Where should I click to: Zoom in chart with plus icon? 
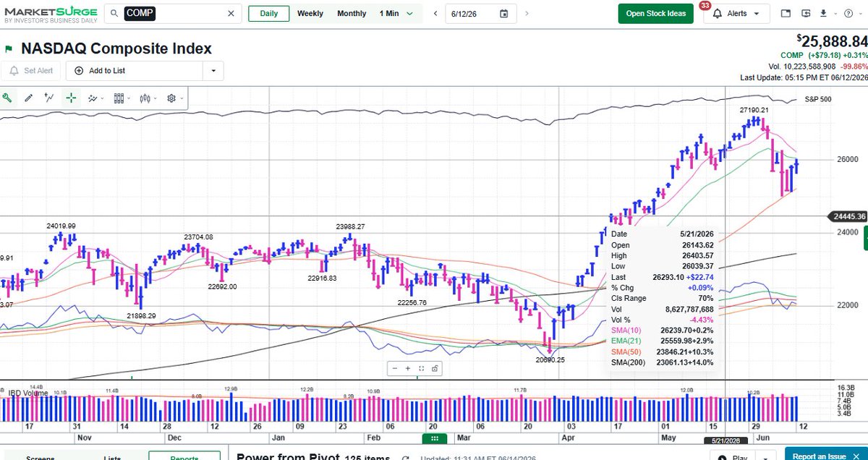tap(408, 368)
